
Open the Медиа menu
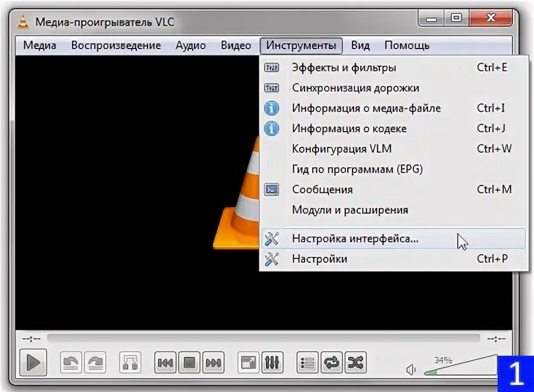click(x=39, y=45)
